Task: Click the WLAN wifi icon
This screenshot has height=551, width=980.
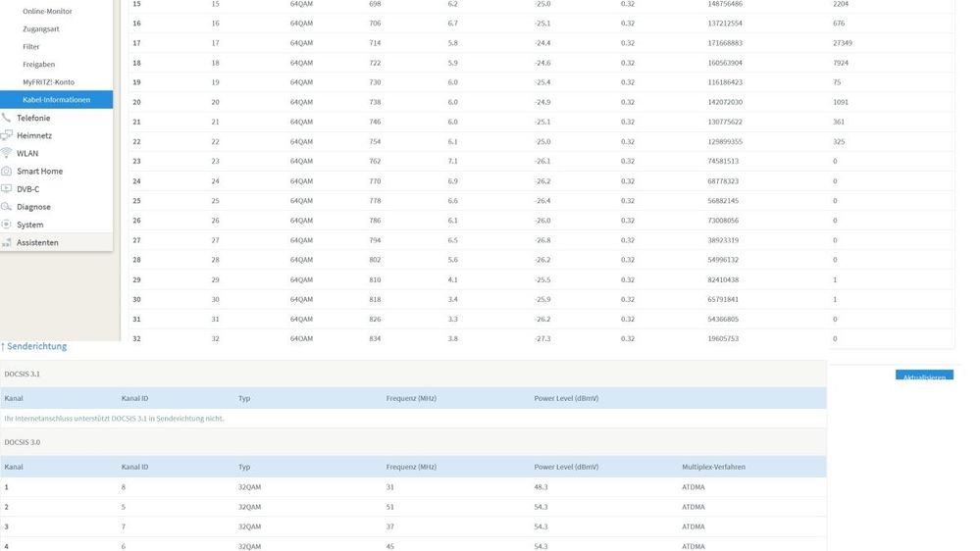Action: (x=6, y=153)
